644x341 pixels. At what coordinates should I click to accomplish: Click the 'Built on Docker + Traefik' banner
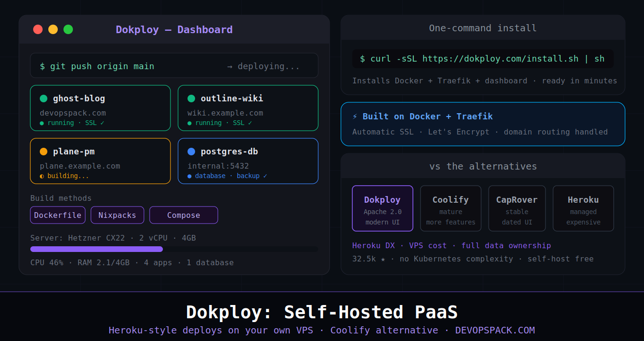(483, 124)
